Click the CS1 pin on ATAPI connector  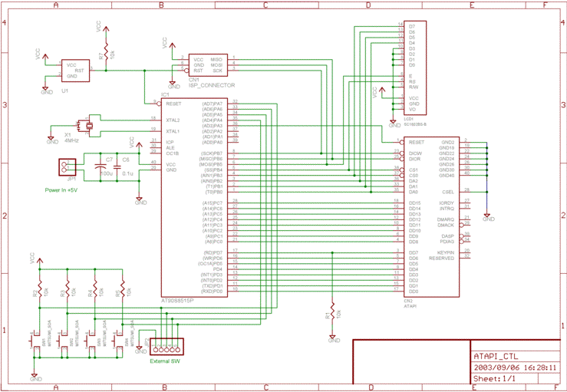pos(414,170)
